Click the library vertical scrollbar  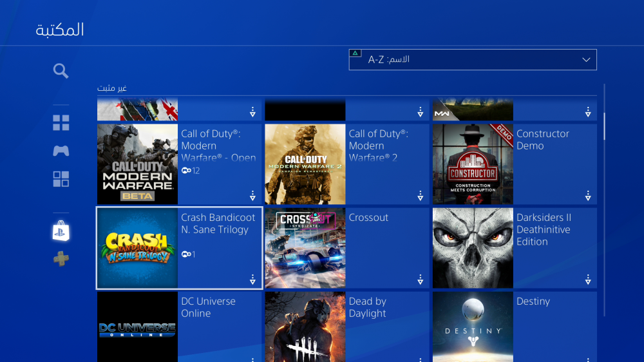point(605,127)
